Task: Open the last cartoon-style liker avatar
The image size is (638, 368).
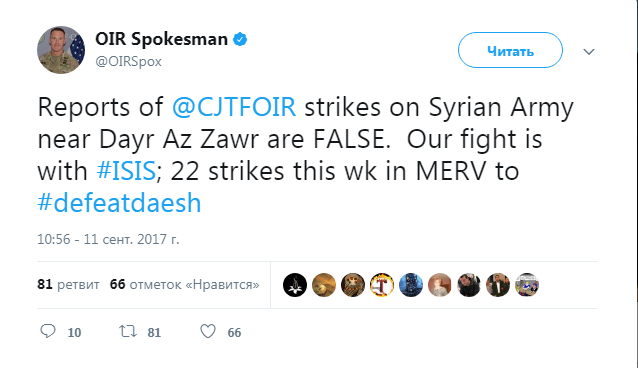Action: (x=527, y=285)
